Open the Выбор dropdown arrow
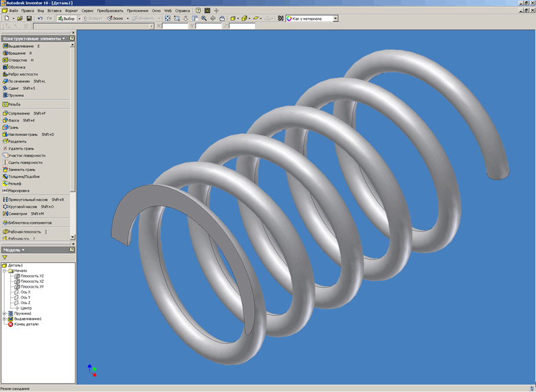536x392 pixels. tap(79, 19)
